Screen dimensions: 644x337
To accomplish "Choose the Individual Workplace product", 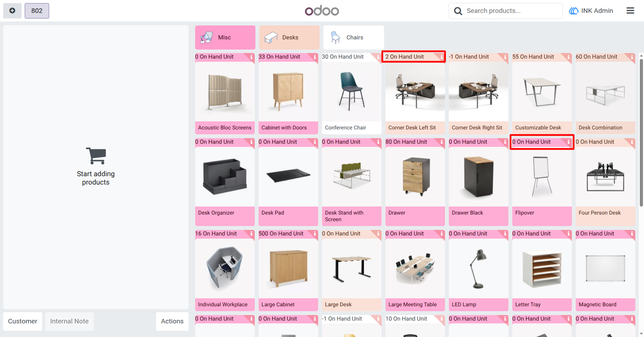I will pos(225,270).
